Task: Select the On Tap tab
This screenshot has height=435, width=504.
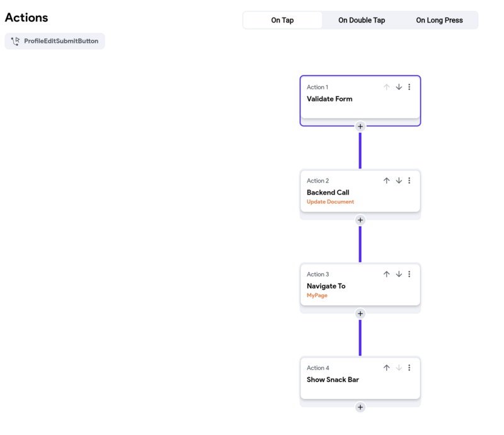Action: tap(282, 20)
